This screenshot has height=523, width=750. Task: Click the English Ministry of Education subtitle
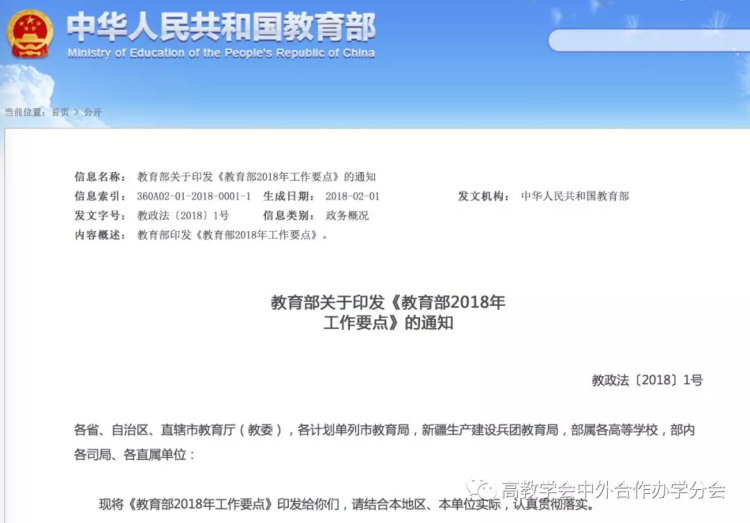click(x=221, y=53)
